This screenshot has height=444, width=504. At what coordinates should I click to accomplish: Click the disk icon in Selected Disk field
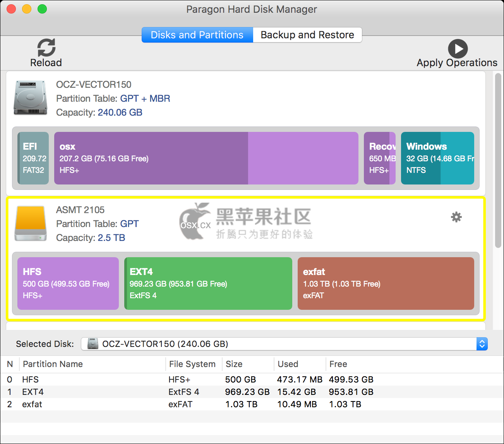coord(93,344)
